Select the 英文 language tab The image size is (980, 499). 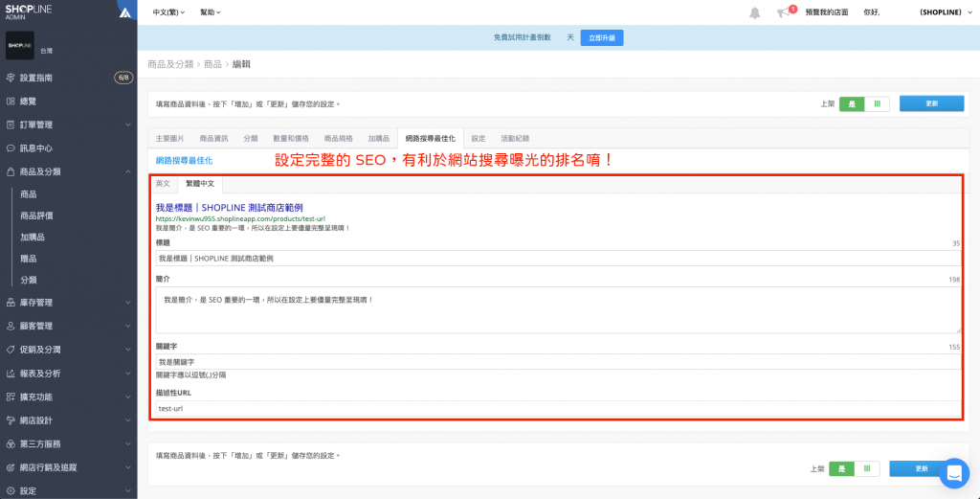coord(163,183)
